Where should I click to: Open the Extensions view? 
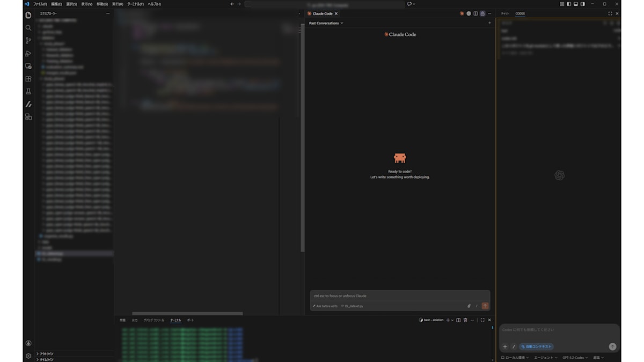[x=28, y=79]
